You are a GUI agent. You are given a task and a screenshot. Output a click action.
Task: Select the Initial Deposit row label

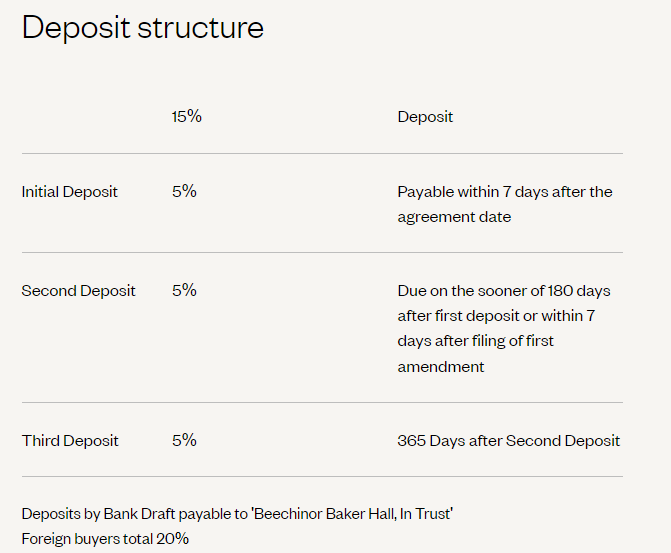[69, 192]
